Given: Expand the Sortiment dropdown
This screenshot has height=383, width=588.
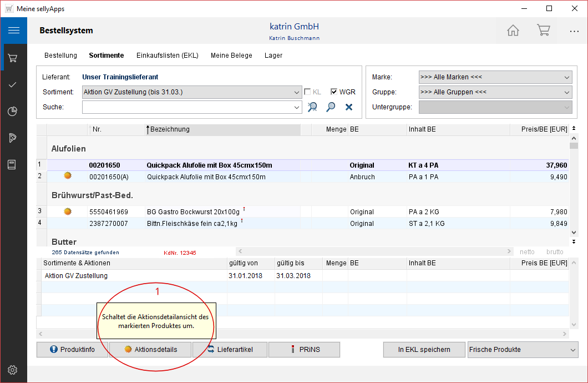Looking at the screenshot, I should 297,92.
